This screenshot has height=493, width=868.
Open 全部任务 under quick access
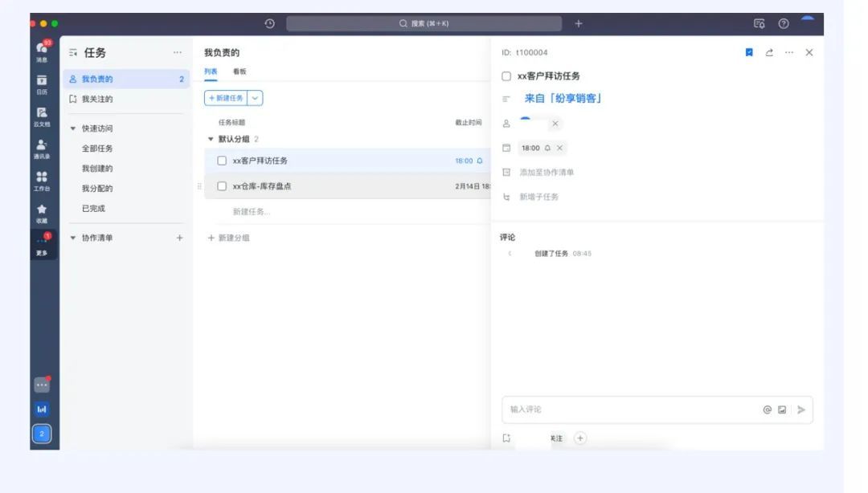click(x=97, y=149)
